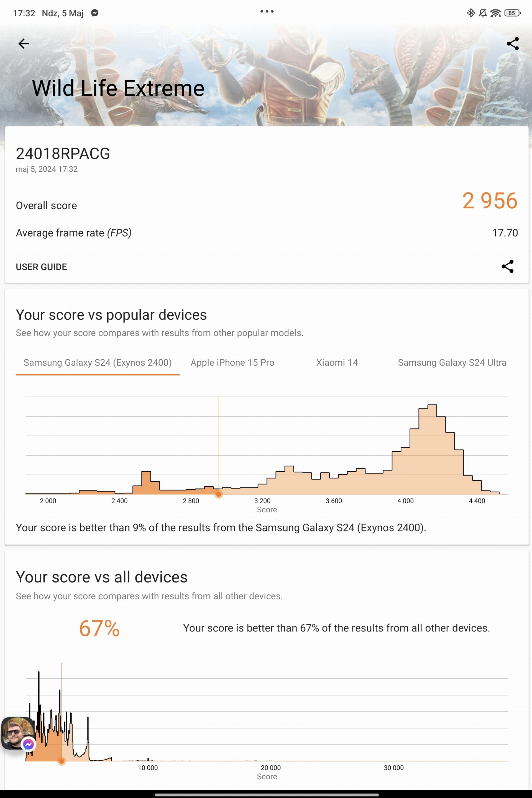Tap the Wi-Fi status icon
Image resolution: width=532 pixels, height=798 pixels.
[x=495, y=13]
